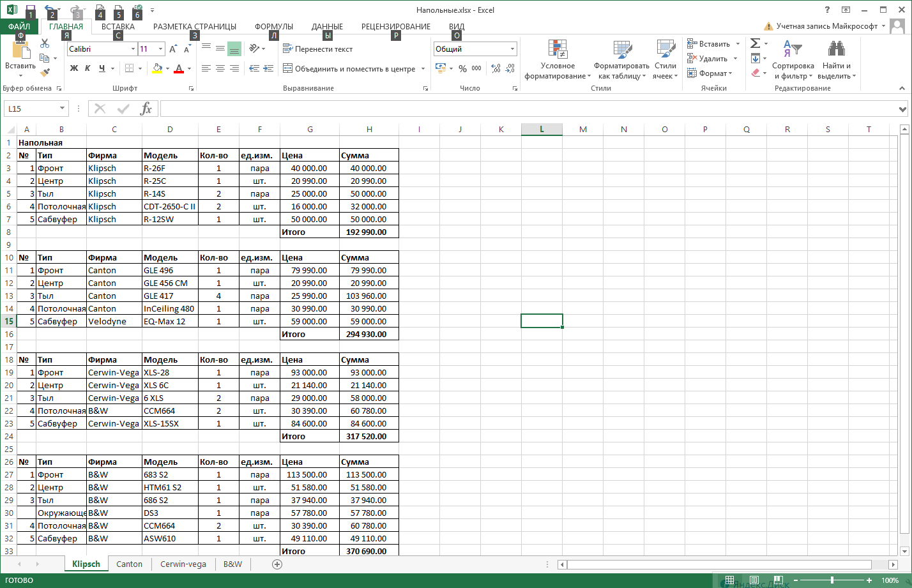Open Найти и выделить menu

tap(837, 61)
